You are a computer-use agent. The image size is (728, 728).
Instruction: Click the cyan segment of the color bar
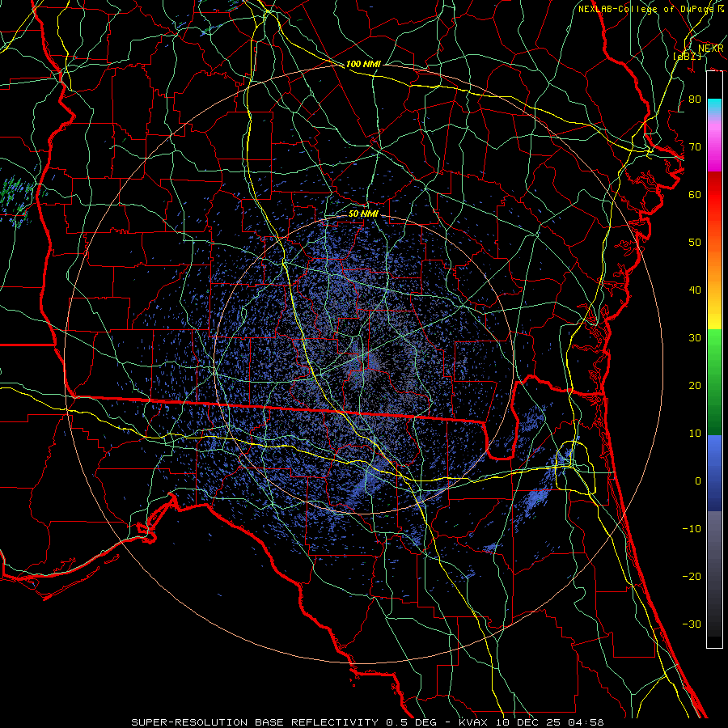click(714, 106)
